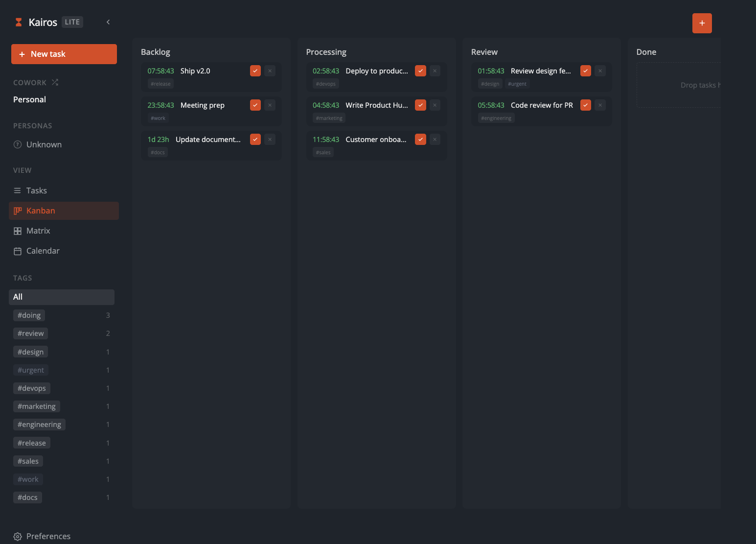
Task: Open the Calendar view via its calendar icon
Action: [18, 251]
